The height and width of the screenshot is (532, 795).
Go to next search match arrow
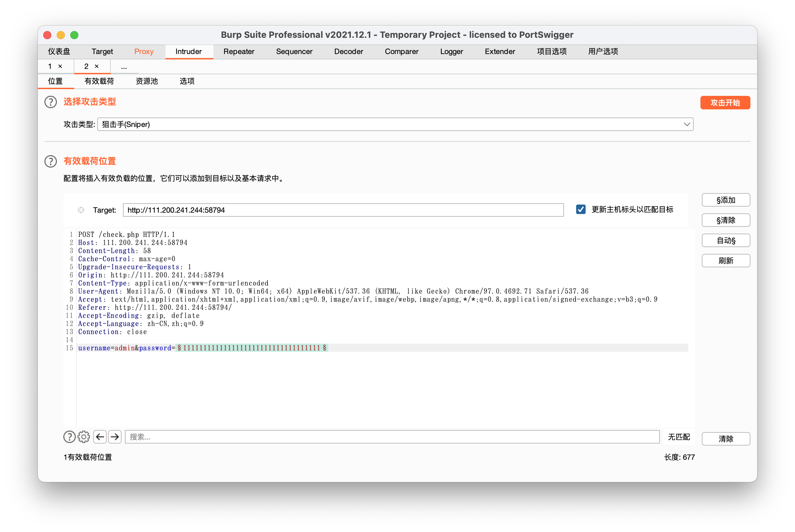point(115,437)
